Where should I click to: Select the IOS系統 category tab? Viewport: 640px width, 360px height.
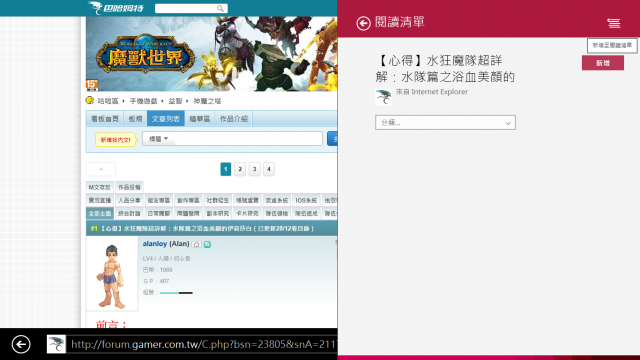[x=306, y=200]
